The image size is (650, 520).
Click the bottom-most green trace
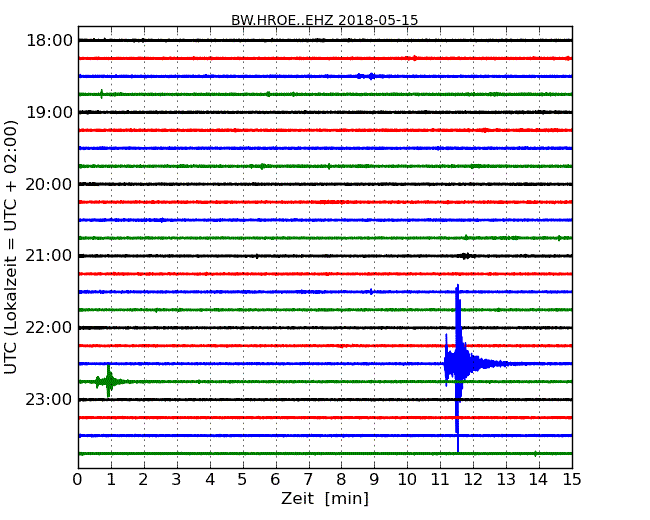[325, 454]
